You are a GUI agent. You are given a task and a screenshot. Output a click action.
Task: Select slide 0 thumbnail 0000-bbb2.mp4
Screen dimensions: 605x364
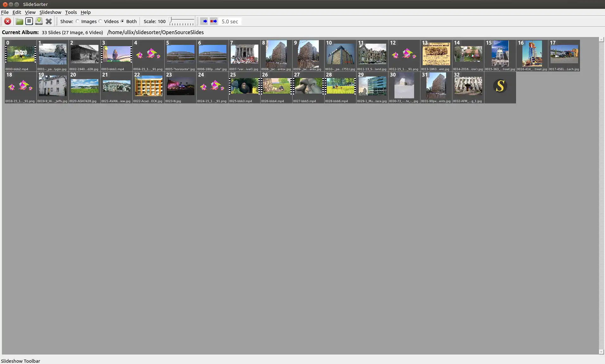(21, 55)
